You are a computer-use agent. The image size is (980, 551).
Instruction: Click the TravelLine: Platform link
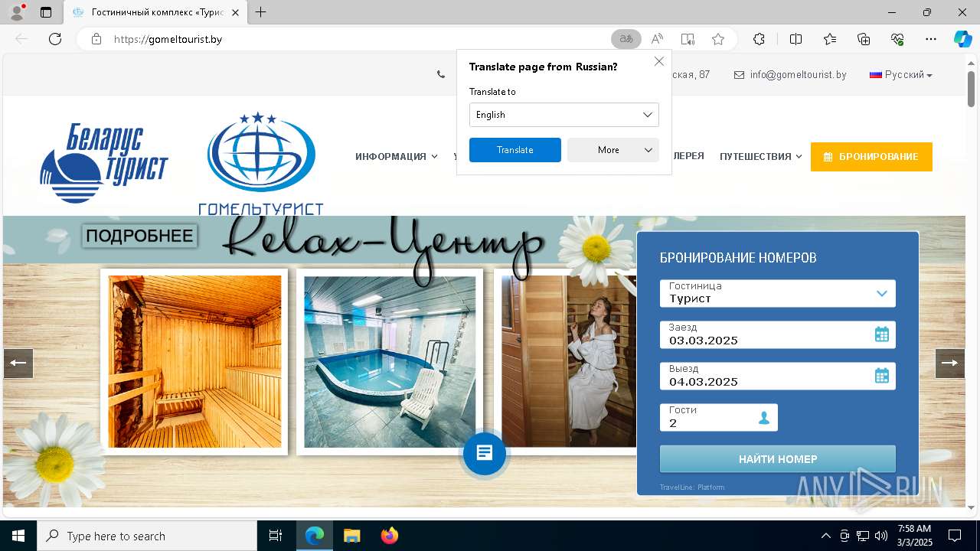692,487
